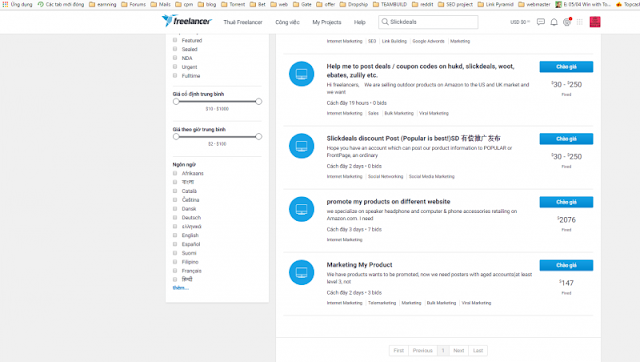Check the Urgent filter checkbox
The image size is (640, 362).
175,67
